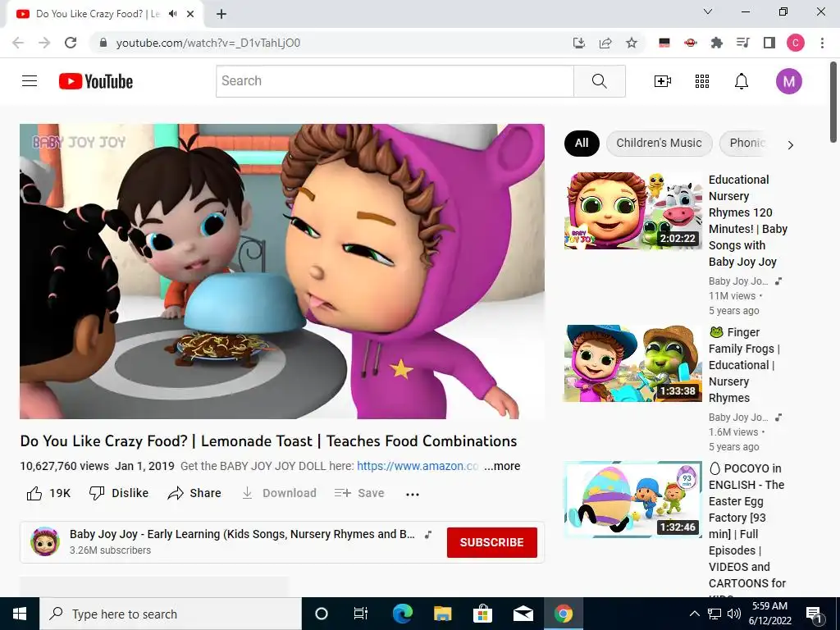Viewport: 840px width, 630px height.
Task: Open the Baby Joy Joy channel avatar
Action: pos(45,541)
